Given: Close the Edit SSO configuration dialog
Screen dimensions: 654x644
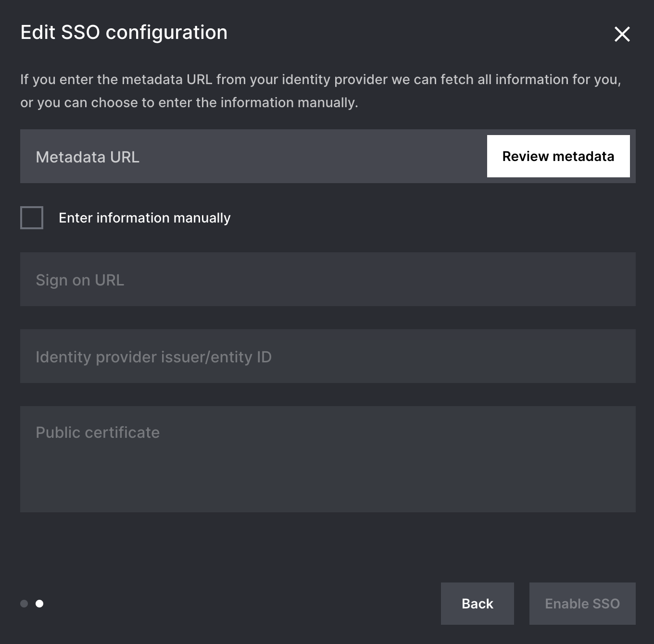Looking at the screenshot, I should 622,34.
